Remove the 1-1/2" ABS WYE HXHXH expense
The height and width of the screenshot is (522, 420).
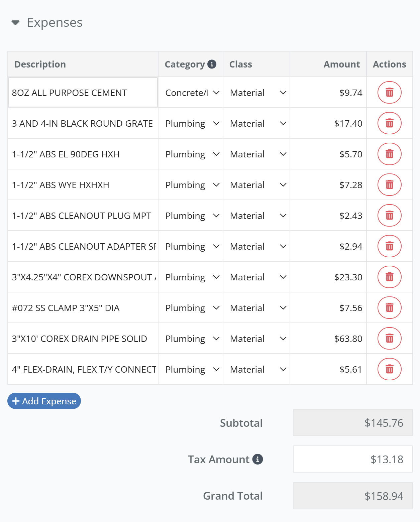click(389, 184)
